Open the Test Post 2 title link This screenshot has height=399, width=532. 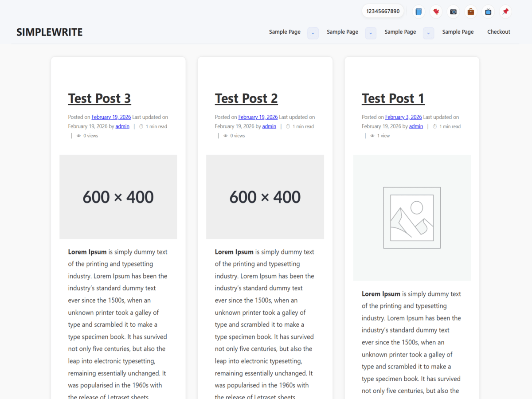[x=246, y=98]
